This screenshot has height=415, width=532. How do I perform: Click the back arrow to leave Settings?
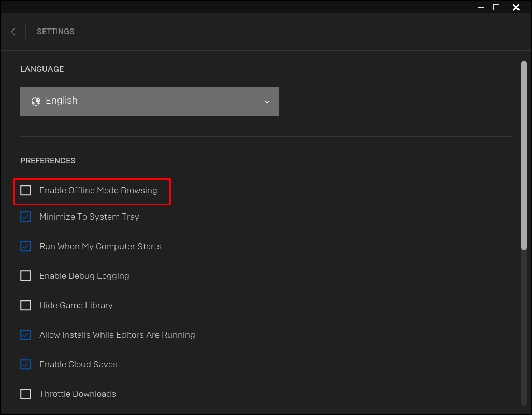tap(13, 32)
